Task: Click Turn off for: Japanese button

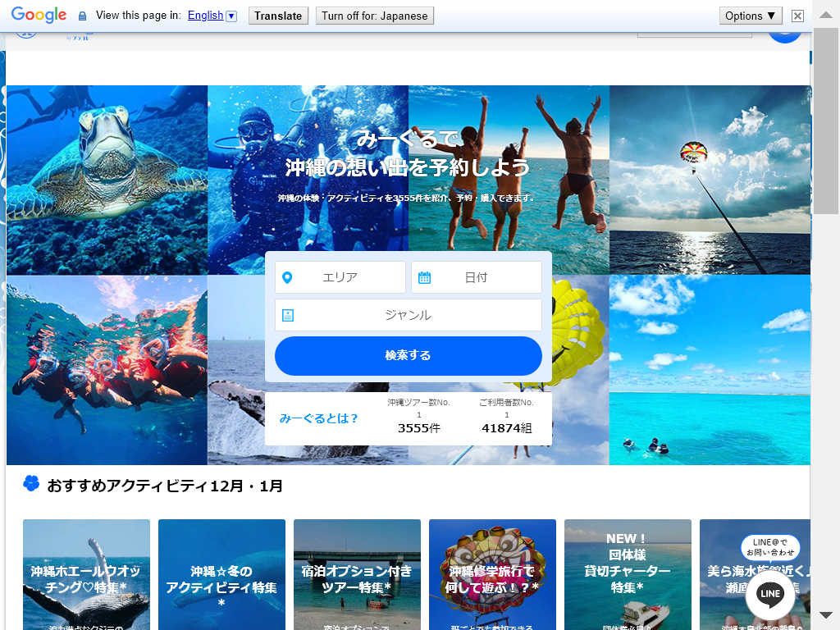Action: point(374,16)
